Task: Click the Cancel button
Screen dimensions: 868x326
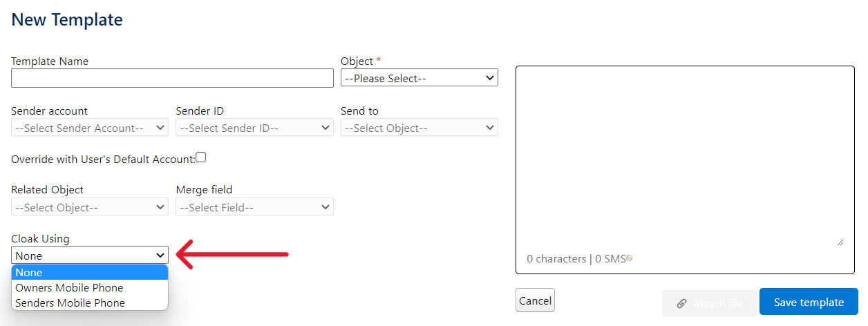Action: tap(535, 300)
